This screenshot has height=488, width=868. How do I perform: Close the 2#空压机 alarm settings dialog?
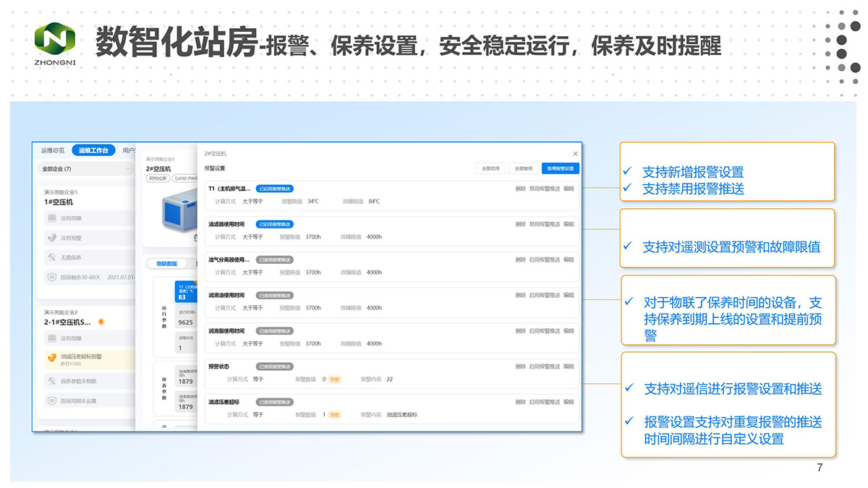[x=575, y=154]
